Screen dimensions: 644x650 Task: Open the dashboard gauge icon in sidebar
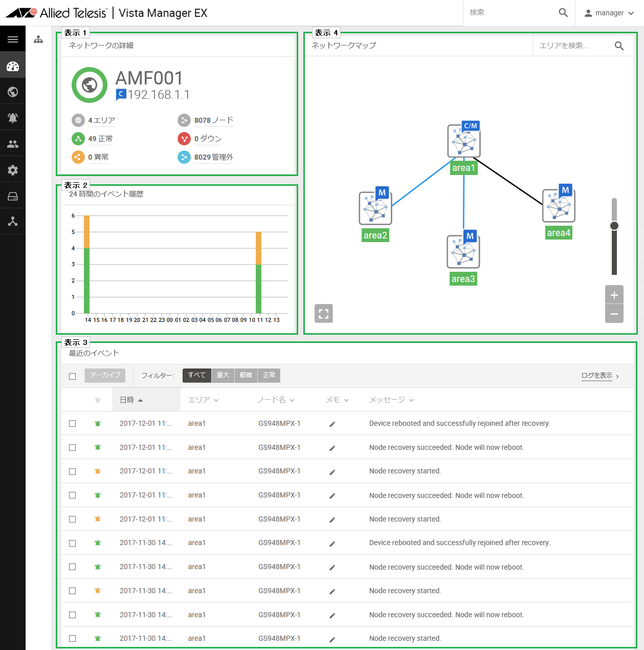[x=13, y=66]
